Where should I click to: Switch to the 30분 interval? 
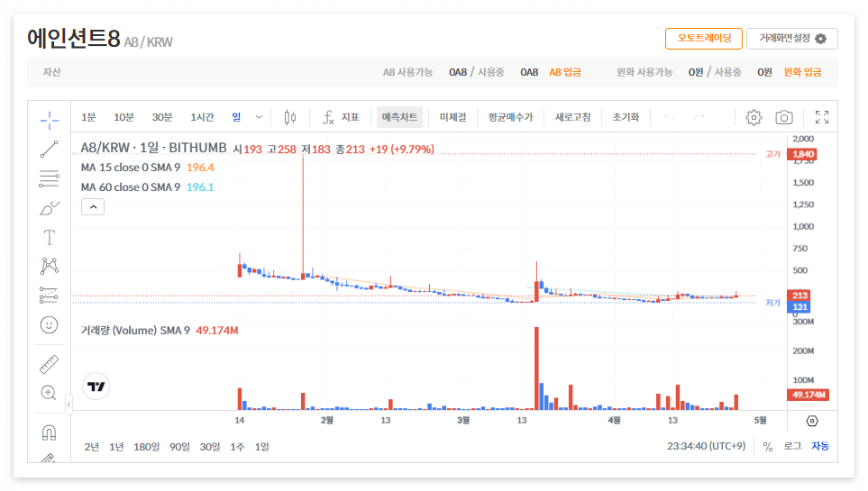162,117
